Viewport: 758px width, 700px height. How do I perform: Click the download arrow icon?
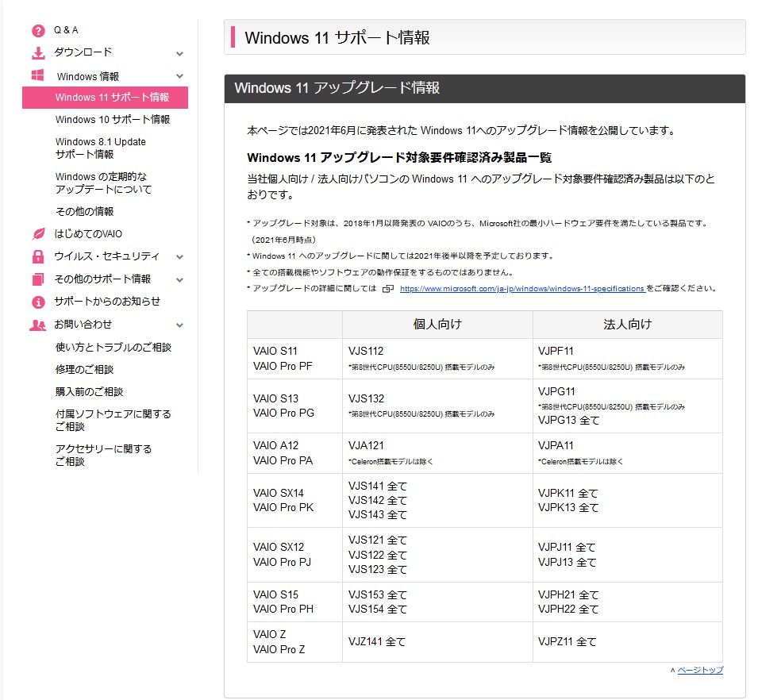coord(38,52)
